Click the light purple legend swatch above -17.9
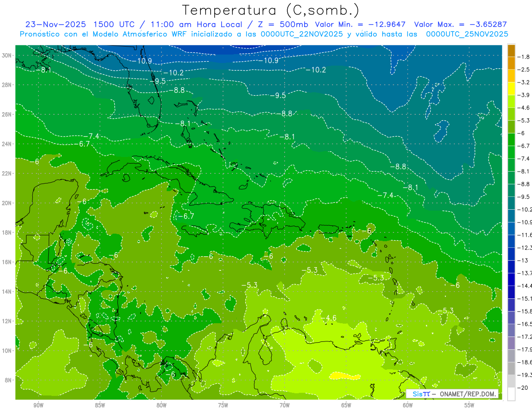This screenshot has width=532, height=411. (x=511, y=343)
